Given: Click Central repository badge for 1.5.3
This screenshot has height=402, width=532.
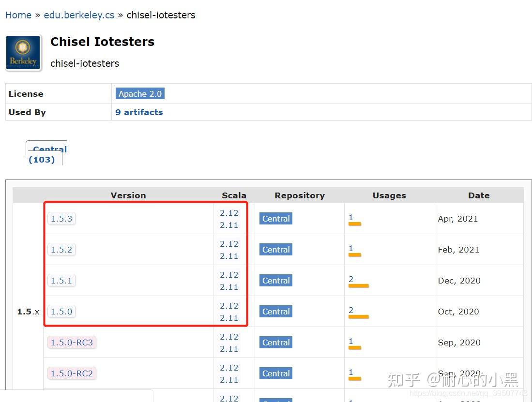Looking at the screenshot, I should coord(276,219).
